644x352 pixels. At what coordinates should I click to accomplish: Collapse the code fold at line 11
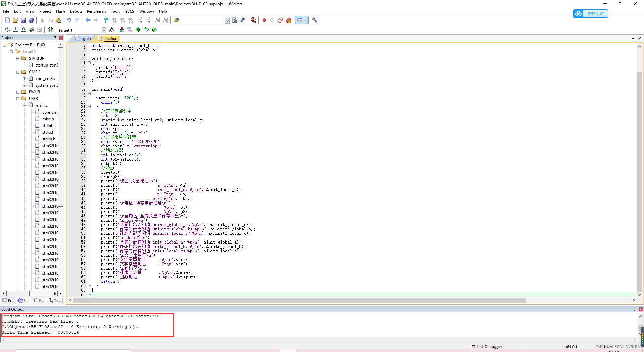pos(89,63)
